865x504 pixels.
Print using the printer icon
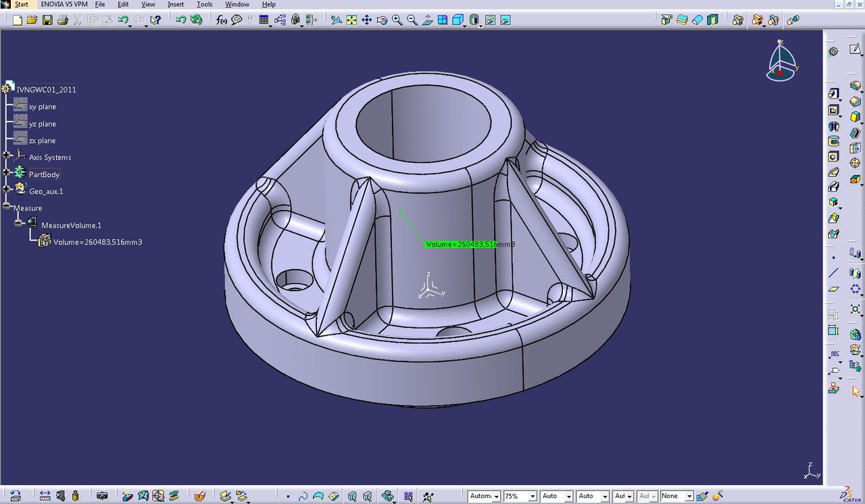point(62,20)
